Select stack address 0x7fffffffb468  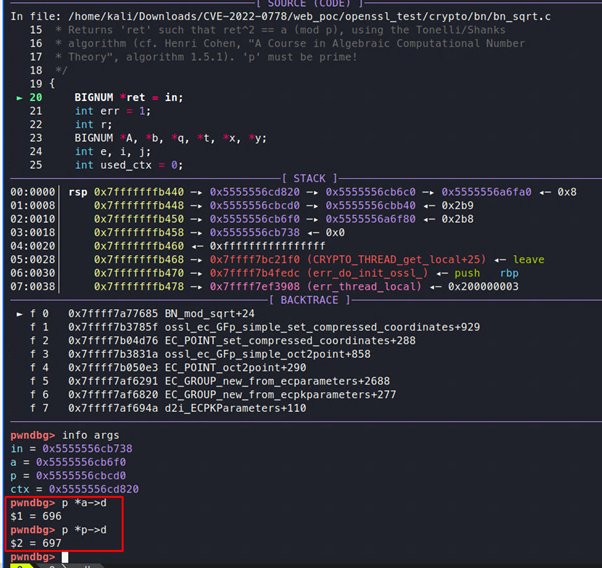pyautogui.click(x=139, y=260)
